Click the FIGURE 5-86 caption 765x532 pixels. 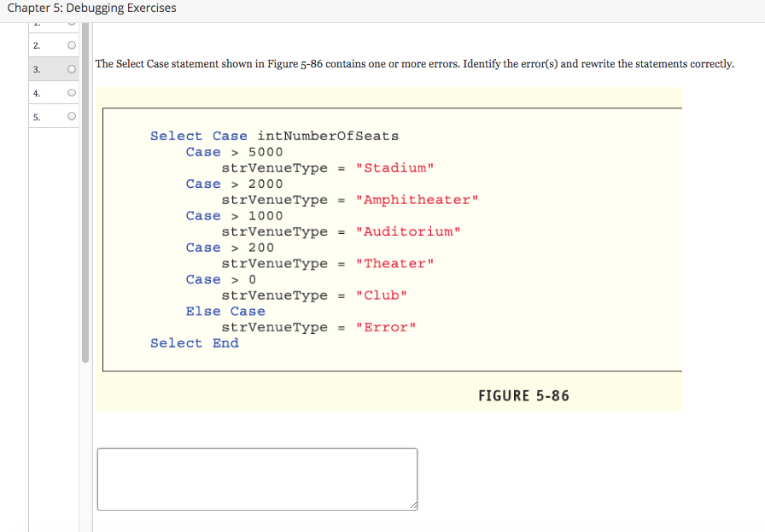(523, 395)
